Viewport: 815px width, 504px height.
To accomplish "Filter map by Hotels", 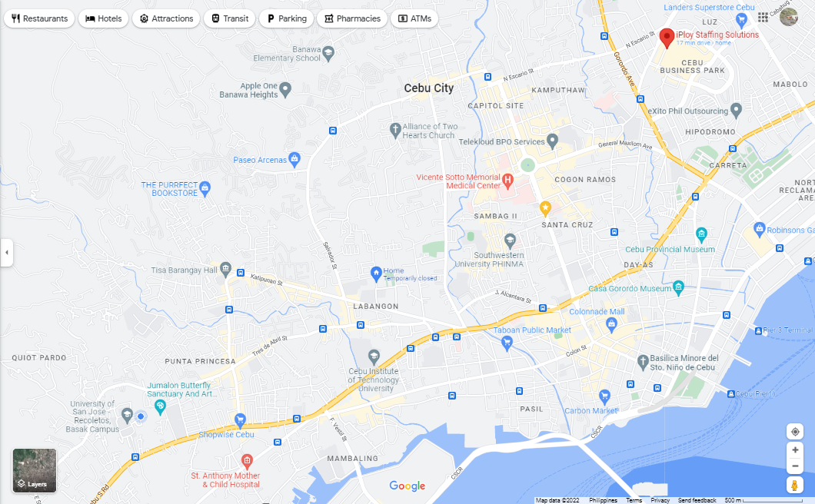I will [x=104, y=18].
